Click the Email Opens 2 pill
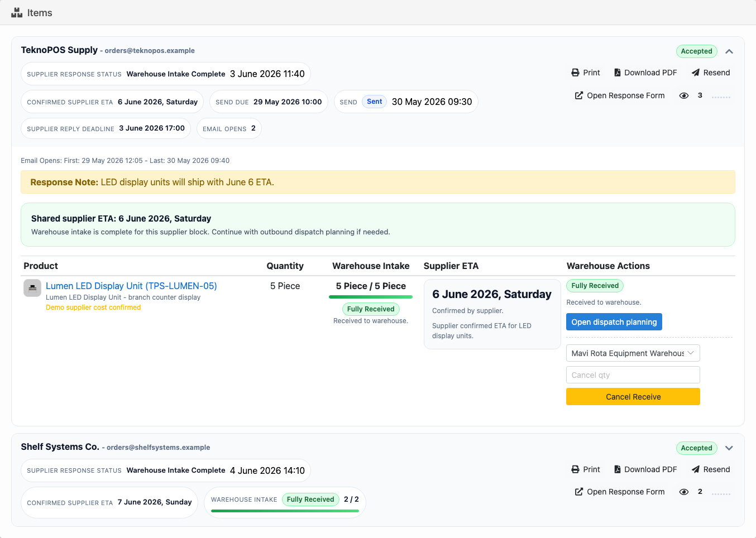Viewport: 756px width, 538px height. click(x=229, y=128)
